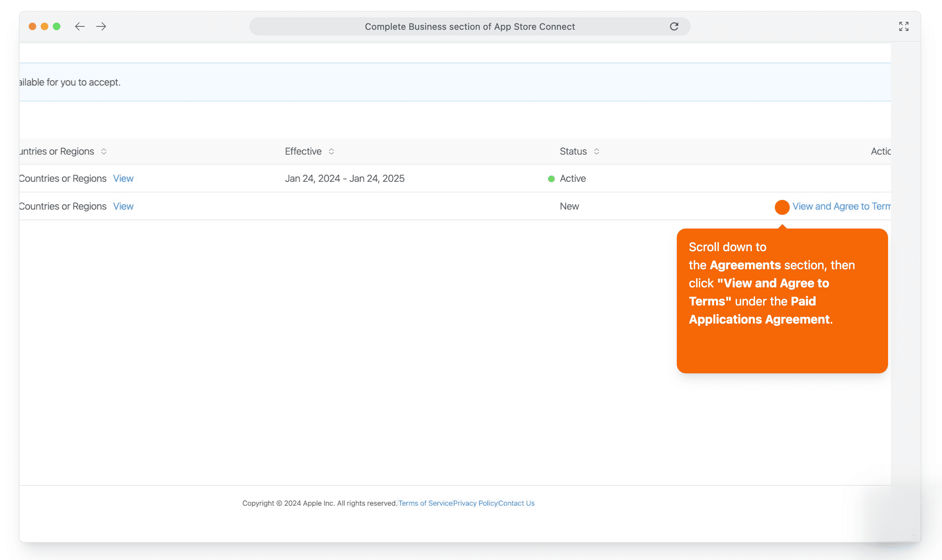Screen dimensions: 942x560
Task: Sort the Effective column
Action: click(x=331, y=151)
